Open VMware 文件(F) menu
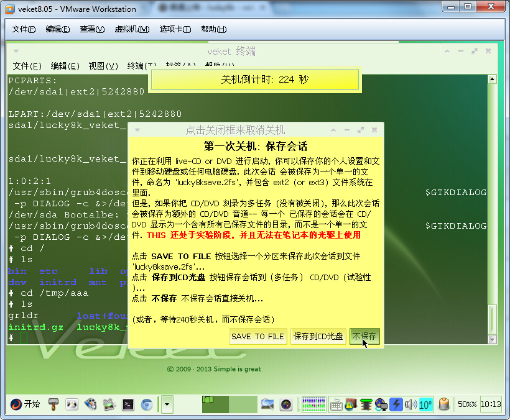The width and height of the screenshot is (510, 420). coord(24,29)
